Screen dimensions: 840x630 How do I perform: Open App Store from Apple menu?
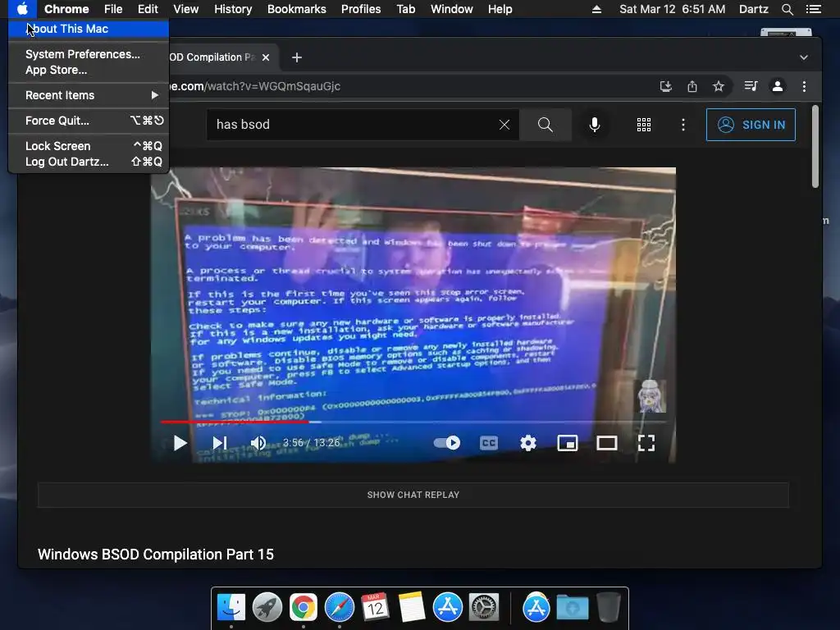89,70
